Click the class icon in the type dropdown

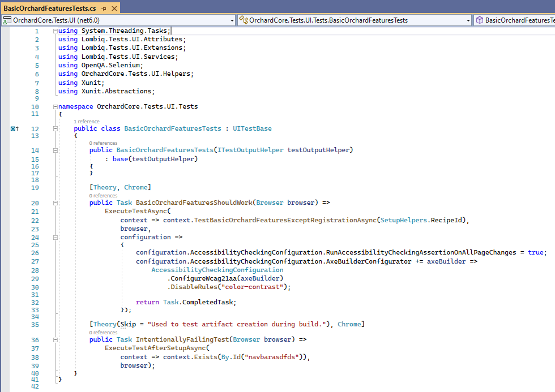[244, 20]
